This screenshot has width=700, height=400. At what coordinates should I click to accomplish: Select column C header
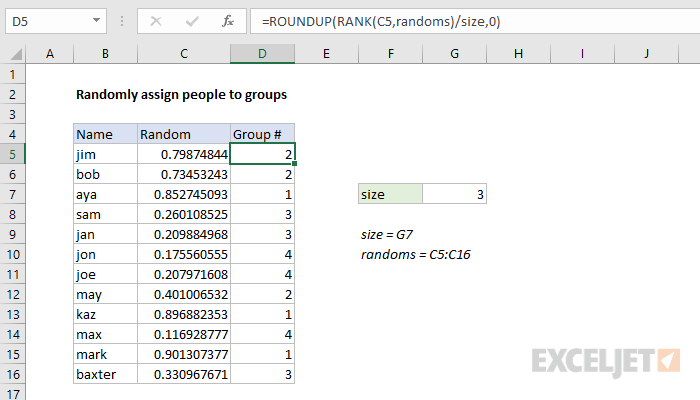coord(183,53)
